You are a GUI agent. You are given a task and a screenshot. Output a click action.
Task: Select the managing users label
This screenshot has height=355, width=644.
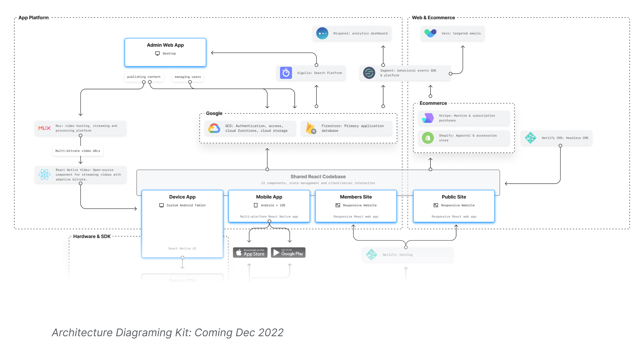(x=188, y=77)
